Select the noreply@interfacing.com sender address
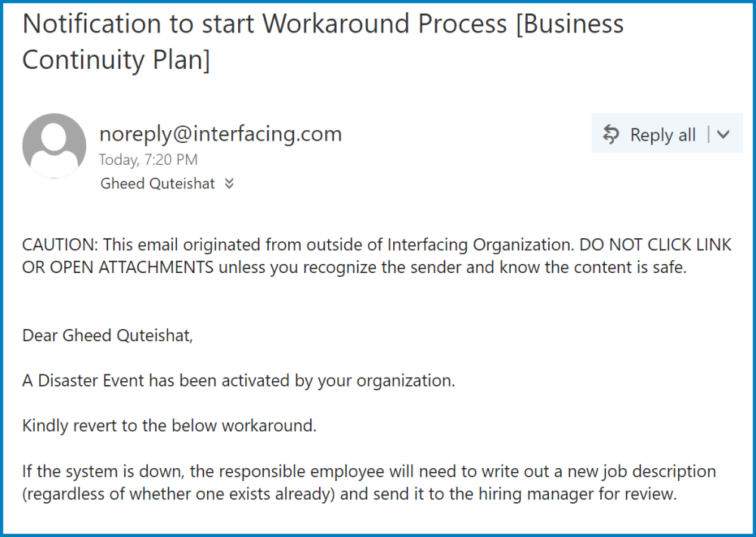This screenshot has width=756, height=537. pos(221,134)
